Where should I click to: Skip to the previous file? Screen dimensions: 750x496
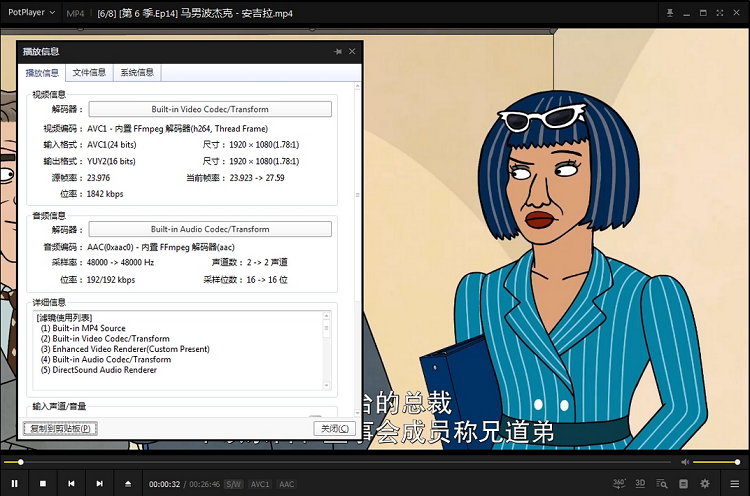coord(71,483)
